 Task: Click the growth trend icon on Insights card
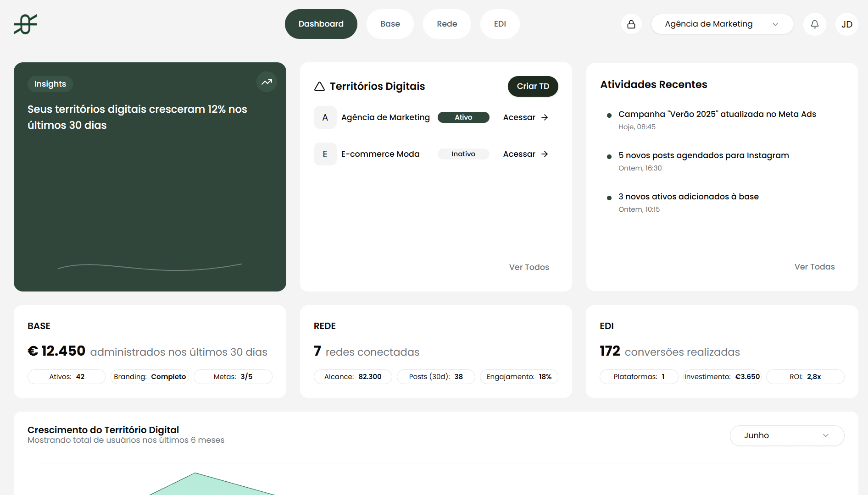pos(267,82)
